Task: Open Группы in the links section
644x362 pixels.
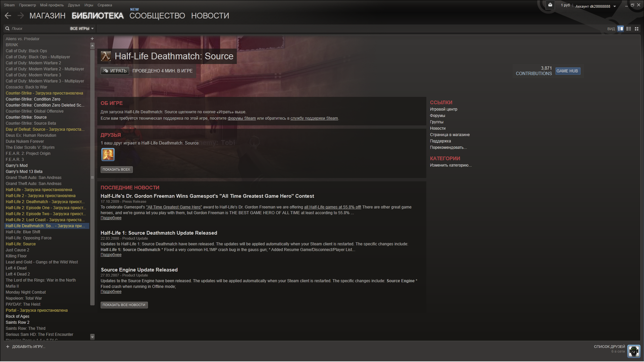Action: point(436,122)
